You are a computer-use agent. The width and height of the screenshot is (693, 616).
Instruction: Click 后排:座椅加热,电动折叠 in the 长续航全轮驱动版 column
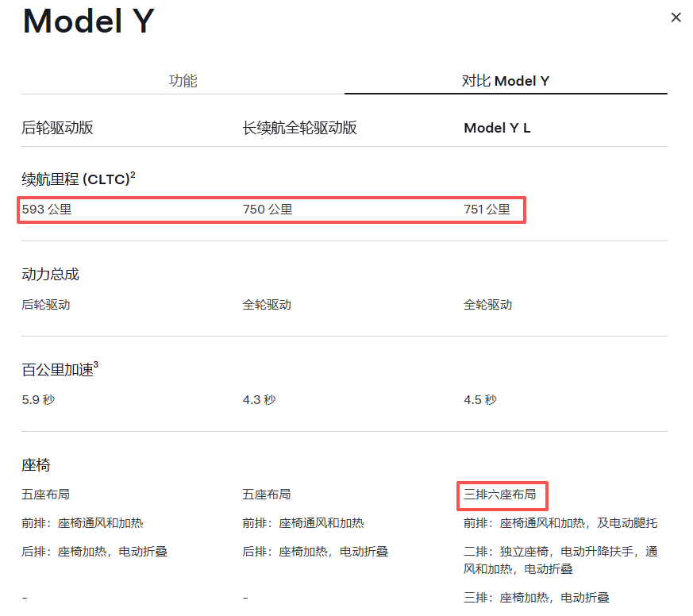[316, 552]
